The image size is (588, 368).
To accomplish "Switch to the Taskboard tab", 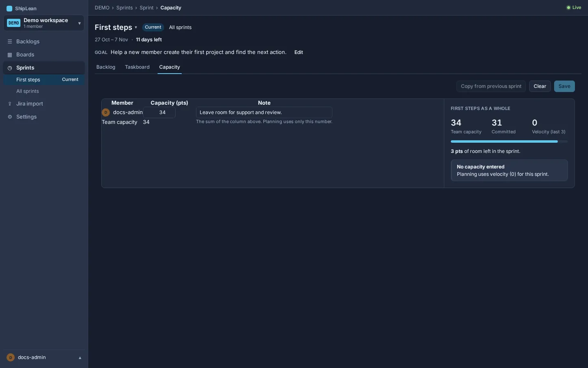I will tap(137, 67).
